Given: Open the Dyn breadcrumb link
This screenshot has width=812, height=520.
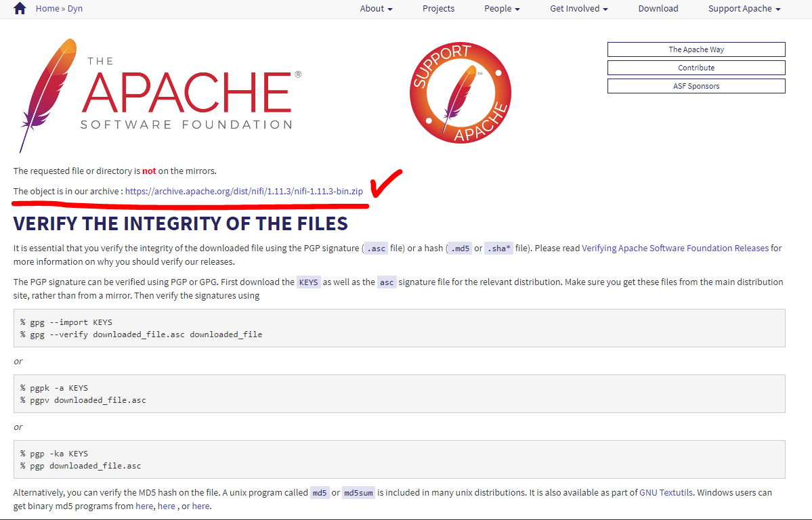Looking at the screenshot, I should (x=75, y=8).
